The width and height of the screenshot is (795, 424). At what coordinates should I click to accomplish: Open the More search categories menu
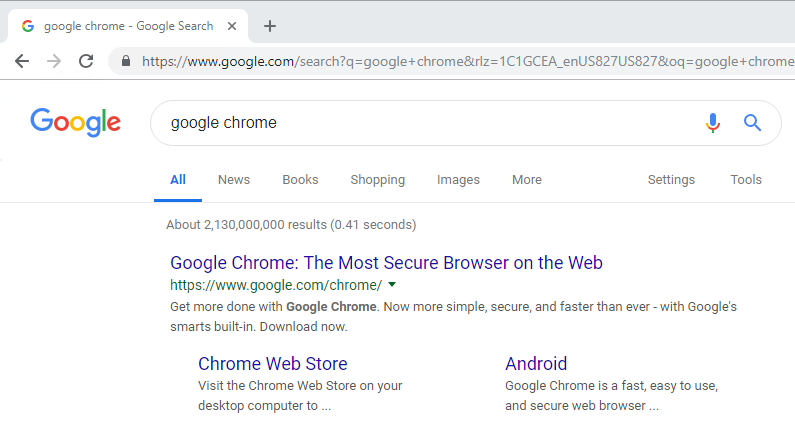(x=527, y=180)
